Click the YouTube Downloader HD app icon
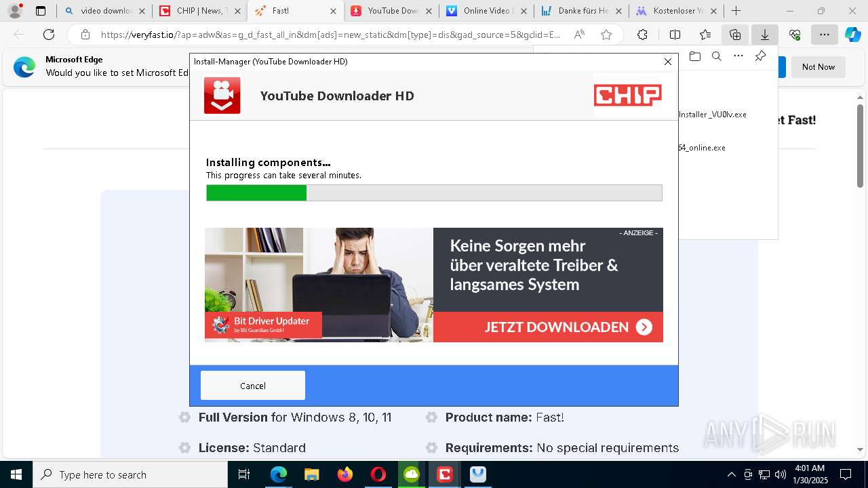Screen dimensions: 868x488 [222, 96]
